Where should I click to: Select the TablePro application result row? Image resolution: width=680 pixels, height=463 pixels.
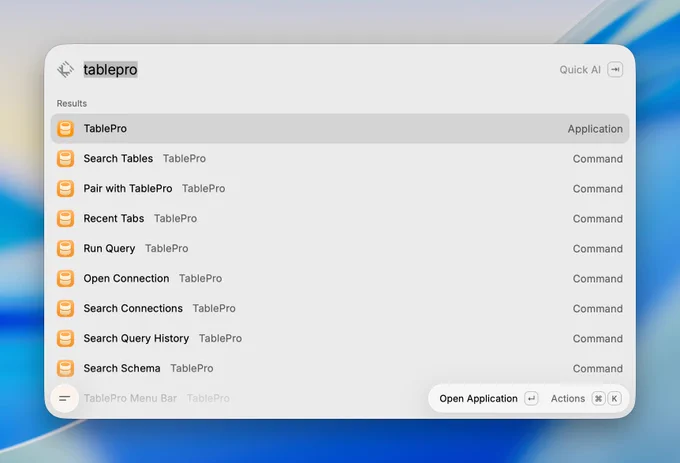click(340, 129)
